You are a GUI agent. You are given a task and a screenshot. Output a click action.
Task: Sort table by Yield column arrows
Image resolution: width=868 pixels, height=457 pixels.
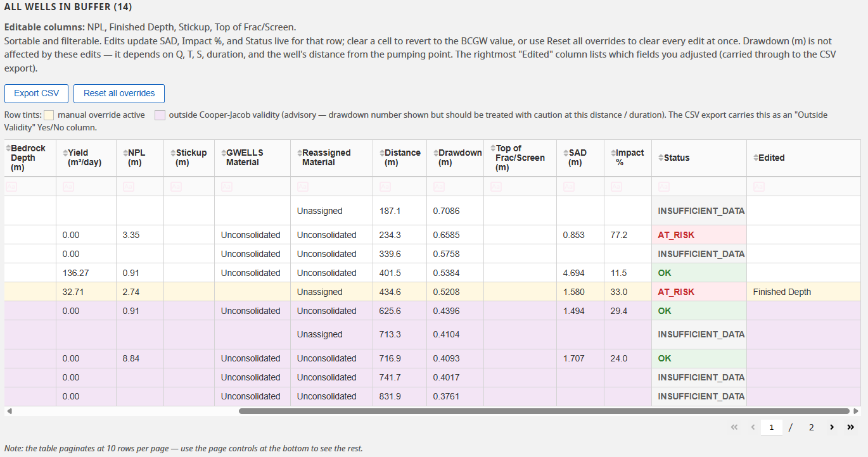tap(65, 153)
